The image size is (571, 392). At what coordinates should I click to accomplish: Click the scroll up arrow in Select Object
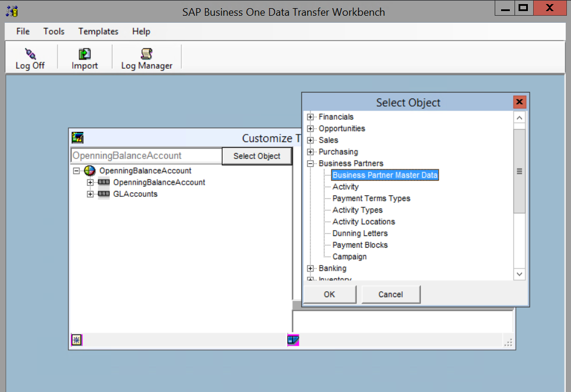(x=519, y=118)
